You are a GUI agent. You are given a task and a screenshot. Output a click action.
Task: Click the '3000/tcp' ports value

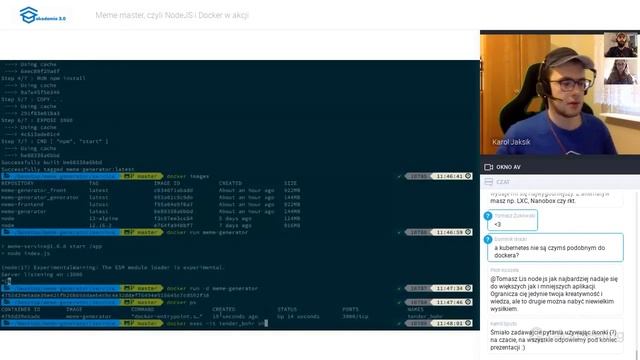[x=355, y=316]
